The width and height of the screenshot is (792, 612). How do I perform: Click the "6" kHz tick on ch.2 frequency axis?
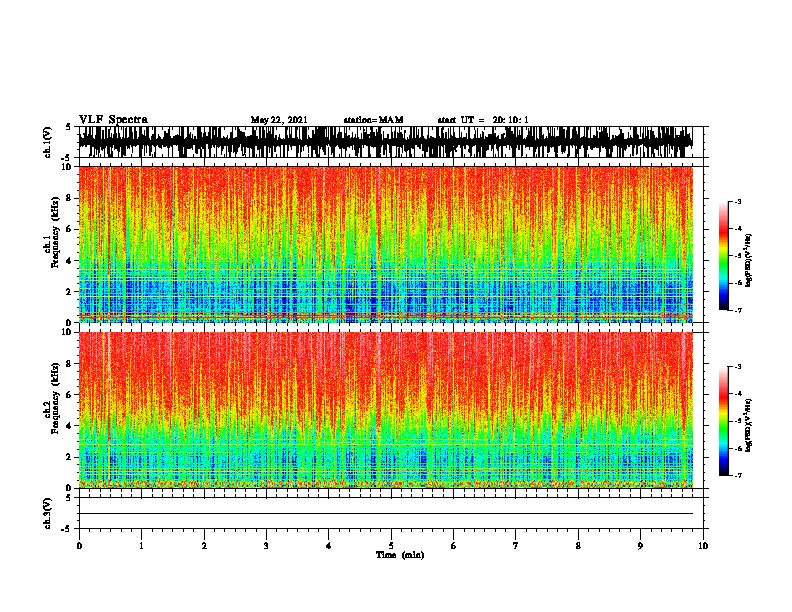(70, 395)
